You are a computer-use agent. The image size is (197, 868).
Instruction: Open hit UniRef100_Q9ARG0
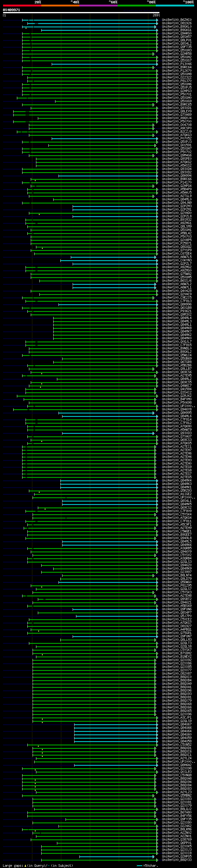(x=177, y=33)
